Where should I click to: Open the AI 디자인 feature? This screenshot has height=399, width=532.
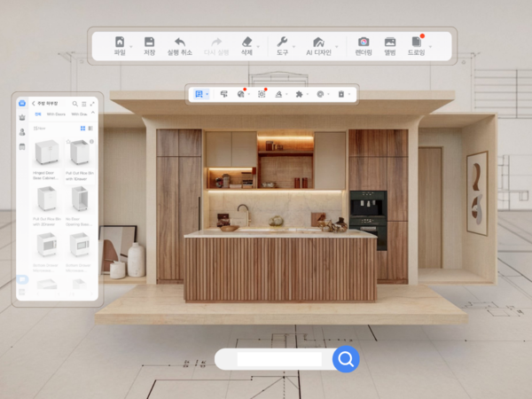317,44
